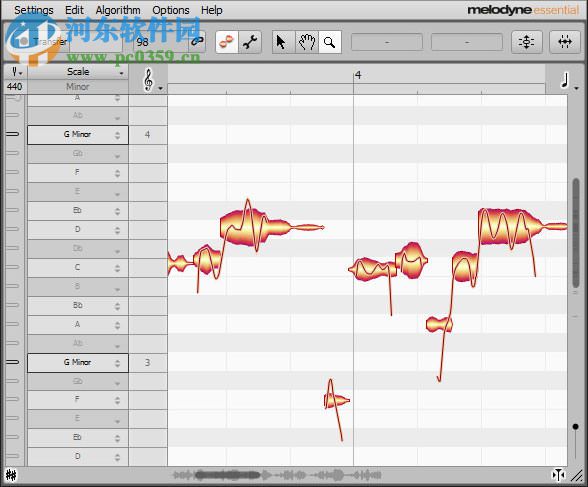Image resolution: width=588 pixels, height=487 pixels.
Task: Toggle the greyed-out Gb below G Minor 3
Action: click(78, 382)
